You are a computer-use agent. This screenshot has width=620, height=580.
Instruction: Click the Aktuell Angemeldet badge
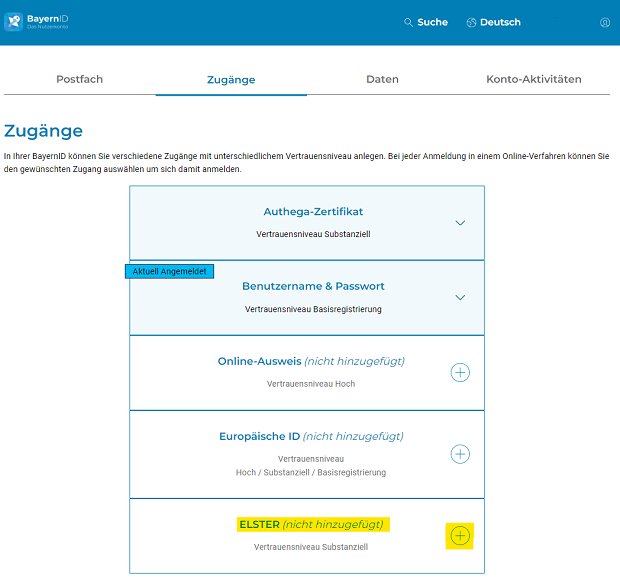(x=169, y=271)
